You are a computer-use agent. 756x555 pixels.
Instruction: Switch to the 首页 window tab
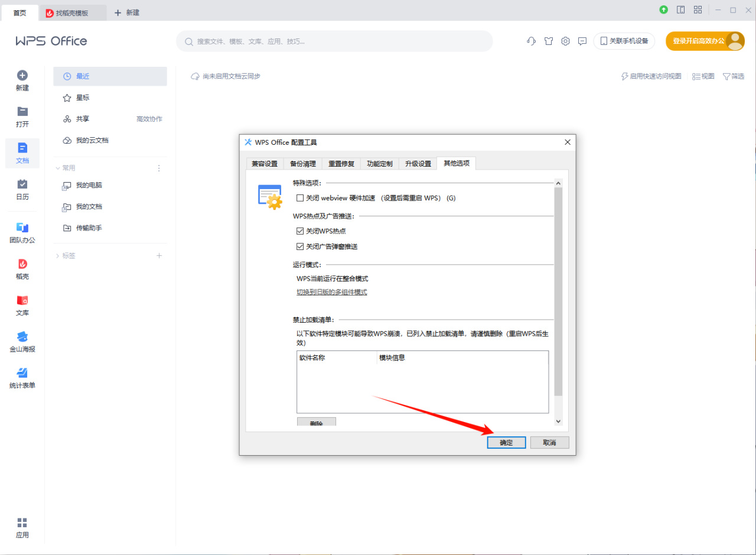pos(20,12)
